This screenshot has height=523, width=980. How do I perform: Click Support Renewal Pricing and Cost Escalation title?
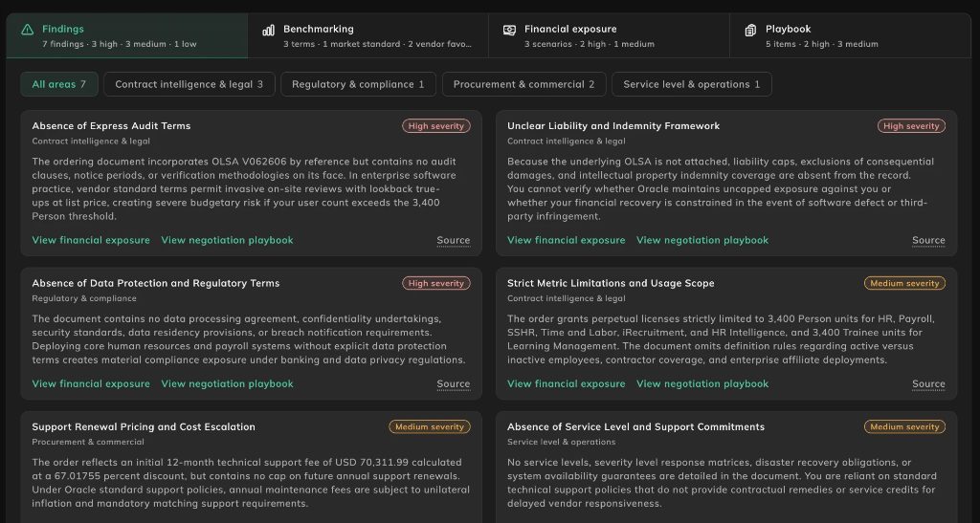pos(144,426)
